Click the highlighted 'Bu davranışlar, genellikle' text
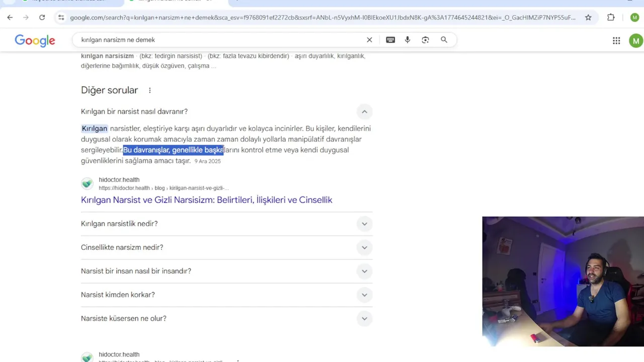This screenshot has height=362, width=644. coord(174,150)
